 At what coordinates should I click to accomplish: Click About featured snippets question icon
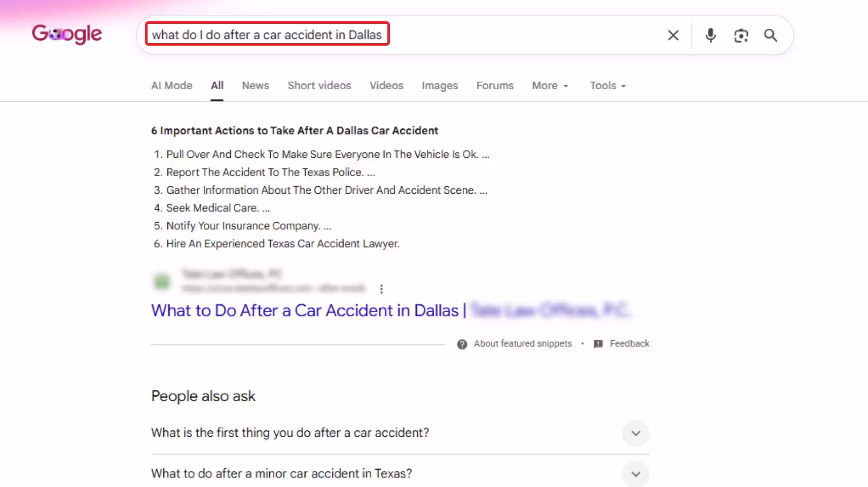tap(462, 344)
